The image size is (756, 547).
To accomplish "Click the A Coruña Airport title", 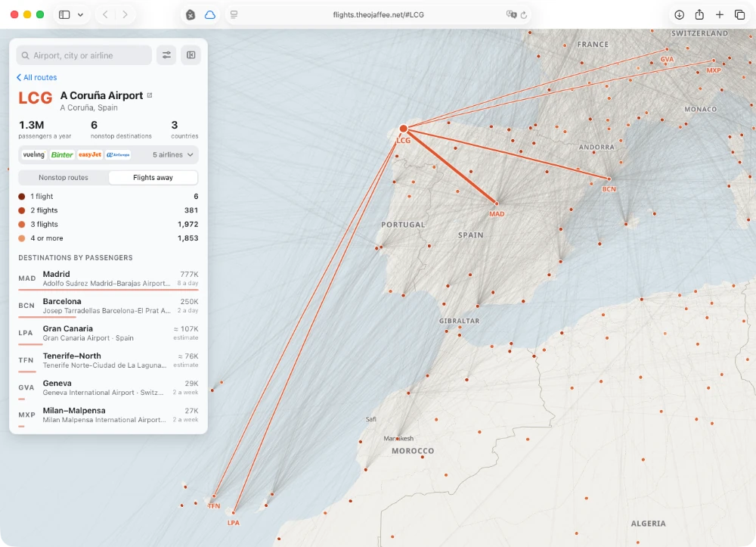I will click(x=102, y=95).
